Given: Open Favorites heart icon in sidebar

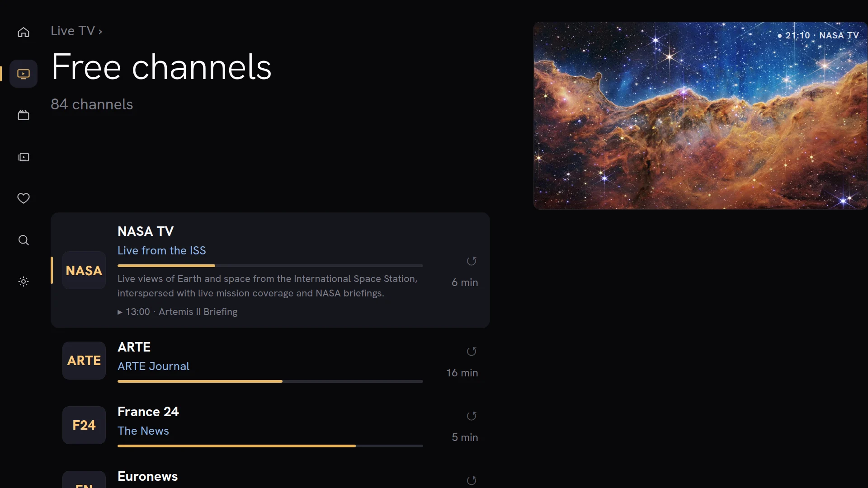Looking at the screenshot, I should pyautogui.click(x=24, y=198).
